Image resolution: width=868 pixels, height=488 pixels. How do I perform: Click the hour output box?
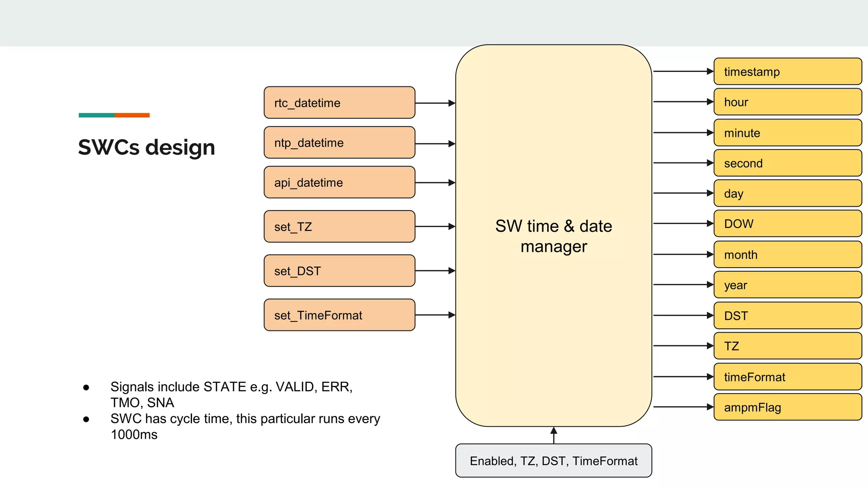point(787,102)
